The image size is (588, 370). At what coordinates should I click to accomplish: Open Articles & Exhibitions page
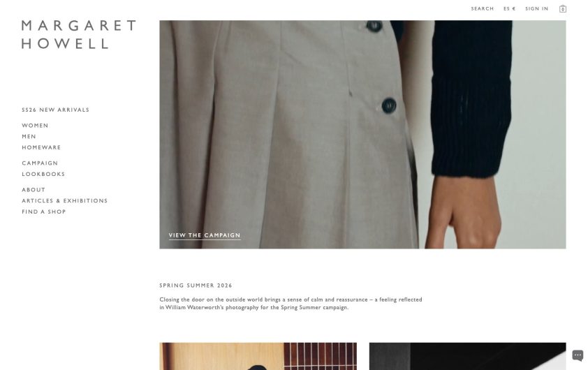(64, 200)
